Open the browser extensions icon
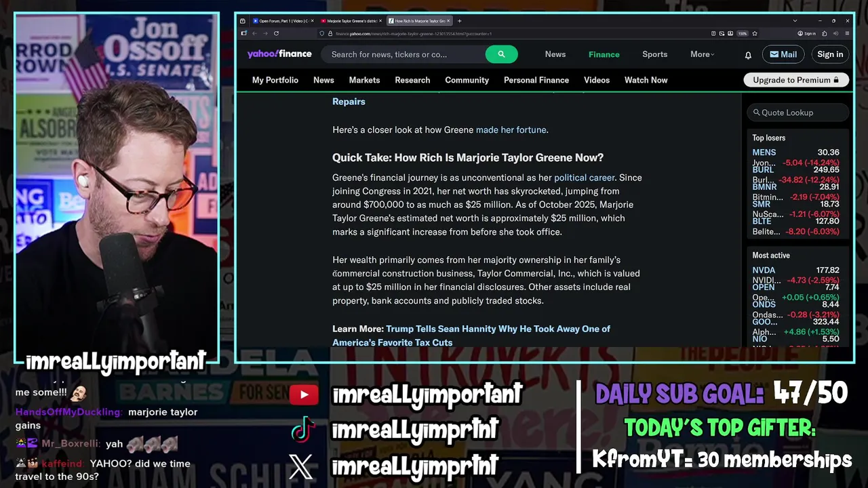Viewport: 868px width, 488px height. click(824, 33)
